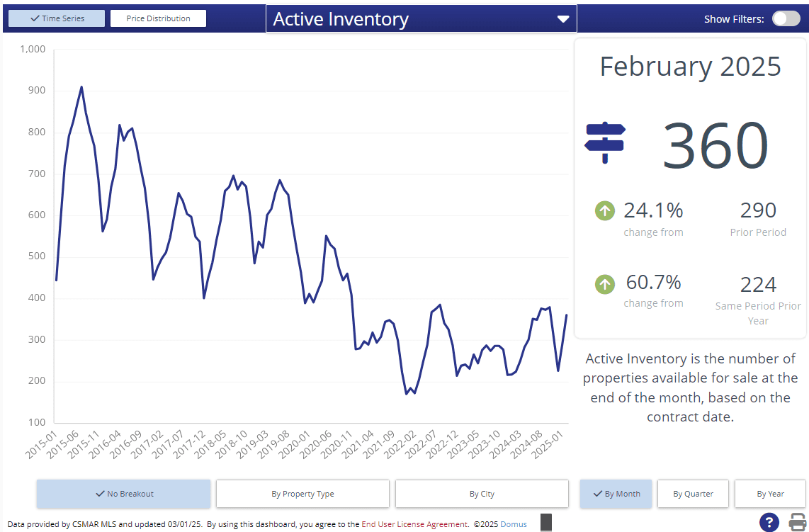
Task: Switch to the Price Distribution tab
Action: coord(158,18)
